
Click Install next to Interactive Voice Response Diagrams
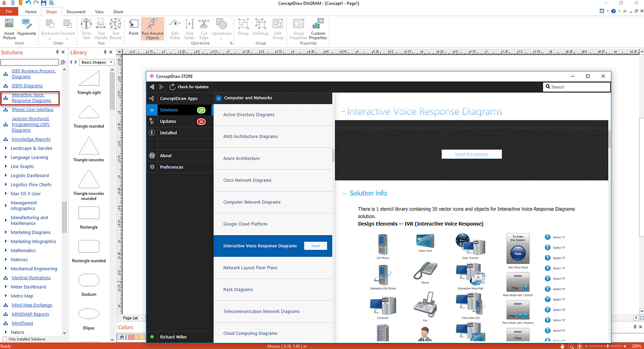click(315, 246)
